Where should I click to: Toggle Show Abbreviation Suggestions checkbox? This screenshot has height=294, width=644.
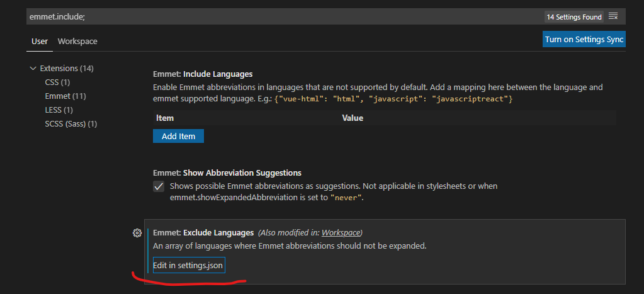[x=159, y=186]
